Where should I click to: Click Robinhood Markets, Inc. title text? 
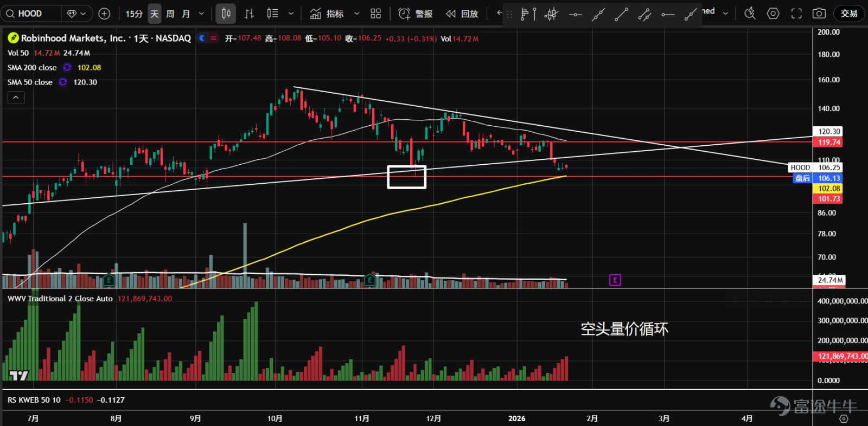click(73, 38)
